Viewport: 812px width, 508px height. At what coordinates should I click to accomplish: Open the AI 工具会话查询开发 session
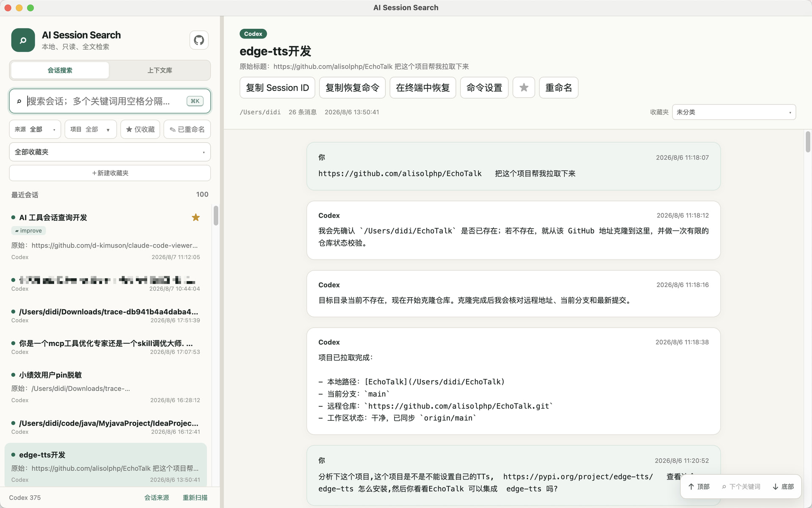(x=106, y=237)
